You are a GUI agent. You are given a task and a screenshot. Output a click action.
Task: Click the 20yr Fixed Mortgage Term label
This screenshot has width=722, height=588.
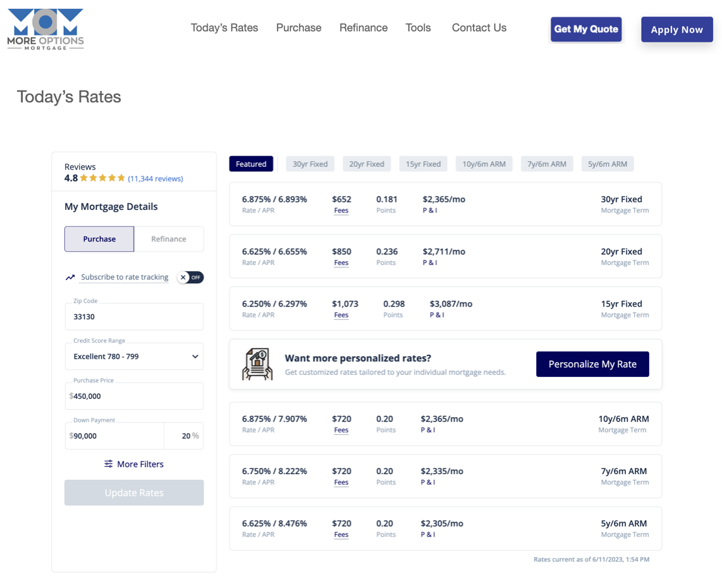pyautogui.click(x=625, y=257)
